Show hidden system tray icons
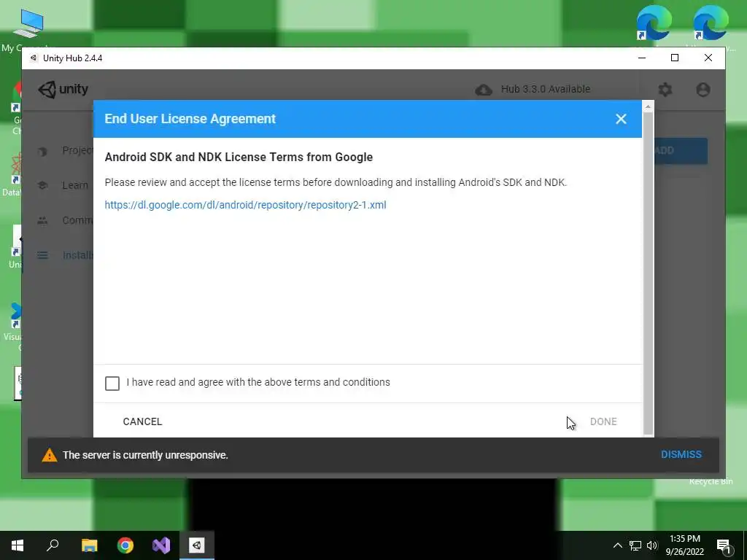The width and height of the screenshot is (747, 560). point(617,545)
